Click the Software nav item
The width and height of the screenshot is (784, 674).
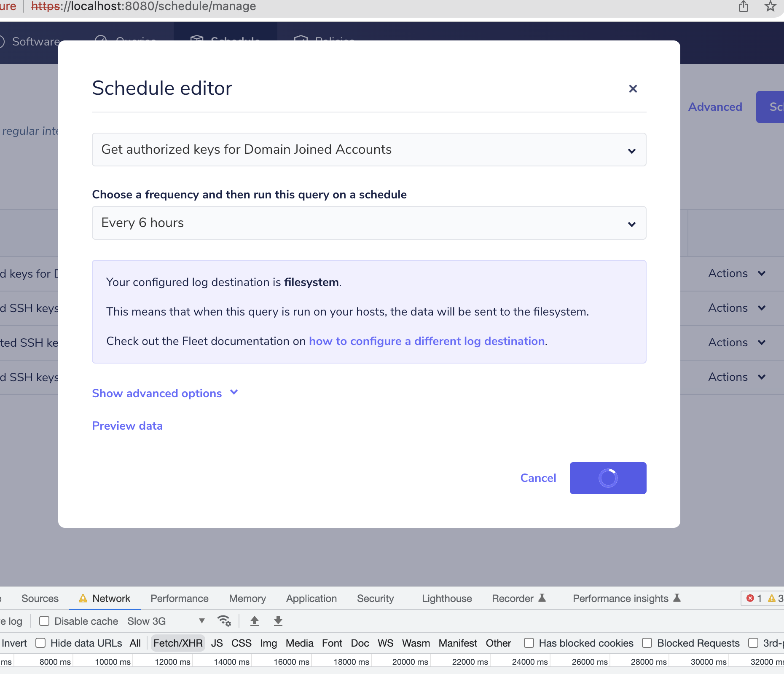click(36, 42)
